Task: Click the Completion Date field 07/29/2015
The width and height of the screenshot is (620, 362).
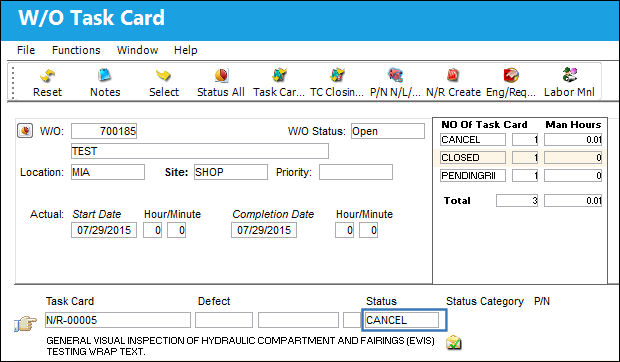Action: (x=264, y=230)
